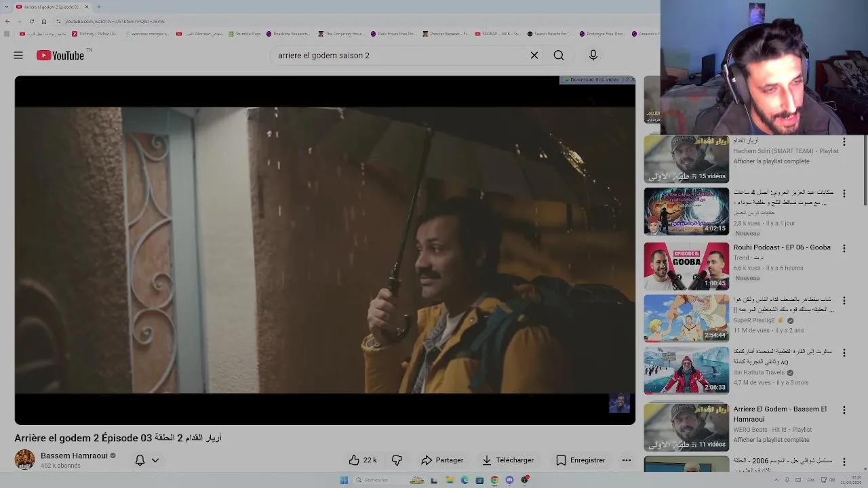Start voice search with microphone icon
This screenshot has height=488, width=868.
pos(593,56)
